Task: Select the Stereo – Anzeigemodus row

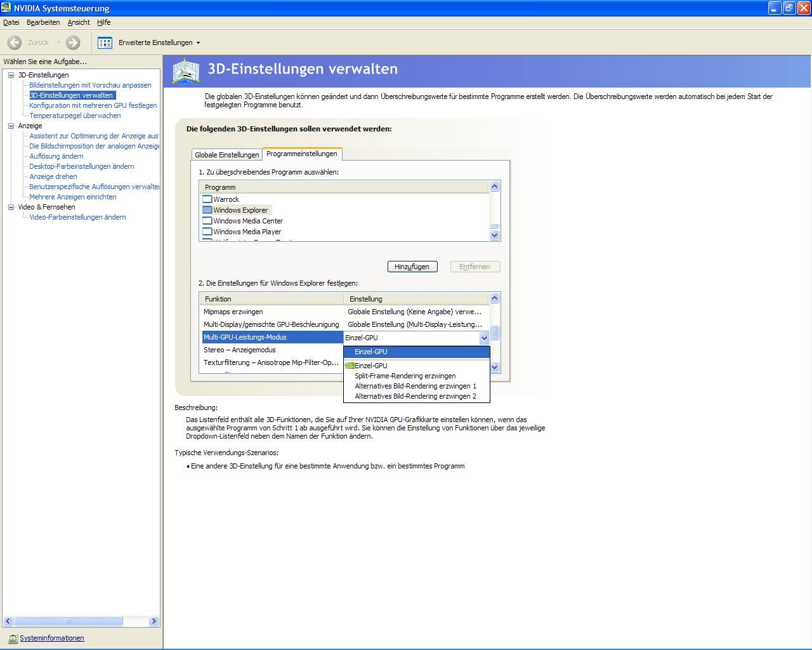Action: tap(272, 350)
